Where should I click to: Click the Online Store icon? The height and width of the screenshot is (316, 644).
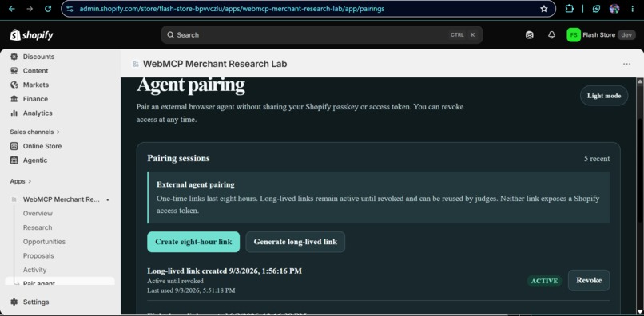14,146
